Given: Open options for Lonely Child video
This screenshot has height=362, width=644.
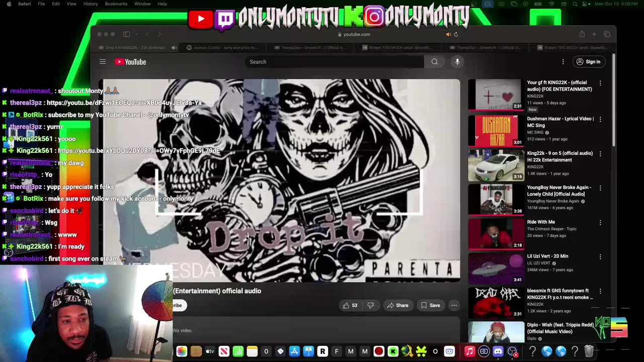Looking at the screenshot, I should pyautogui.click(x=600, y=188).
